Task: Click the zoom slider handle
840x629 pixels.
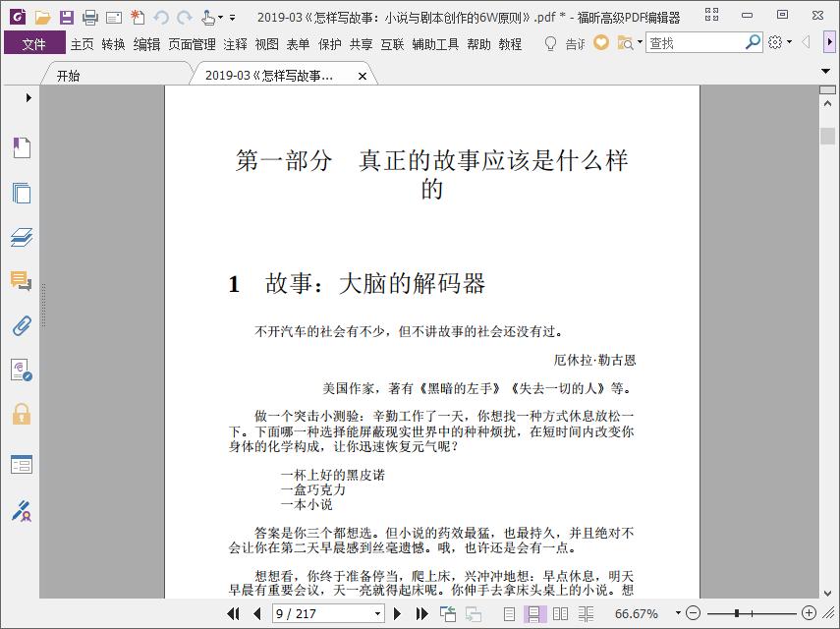Action: (737, 613)
